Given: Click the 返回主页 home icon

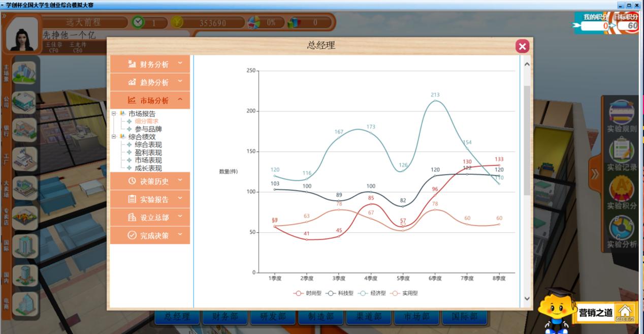Looking at the screenshot, I should (x=625, y=312).
